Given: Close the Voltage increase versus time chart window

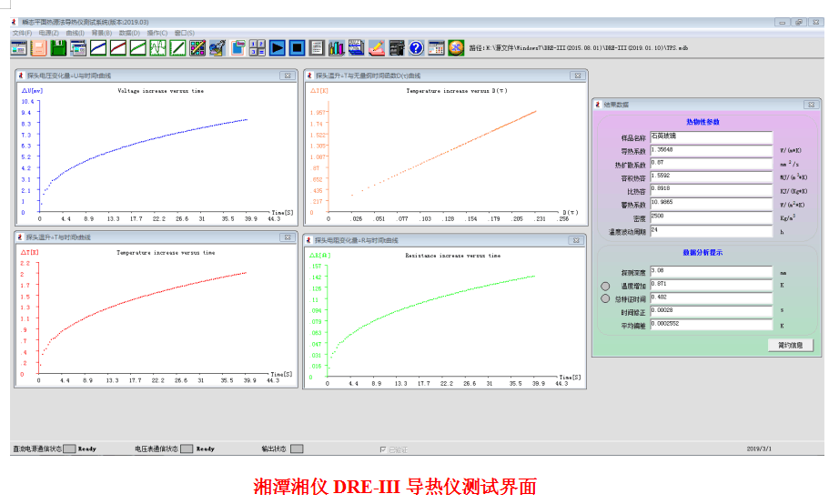Looking at the screenshot, I should [x=287, y=76].
